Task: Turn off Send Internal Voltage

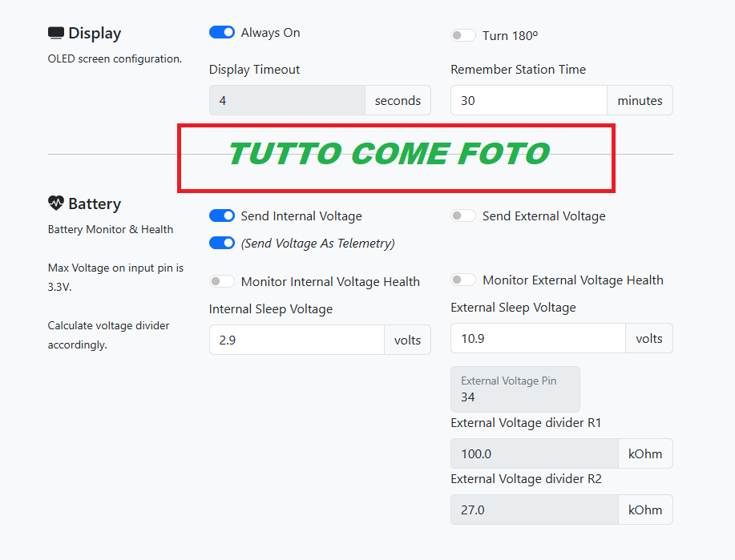Action: pos(222,216)
